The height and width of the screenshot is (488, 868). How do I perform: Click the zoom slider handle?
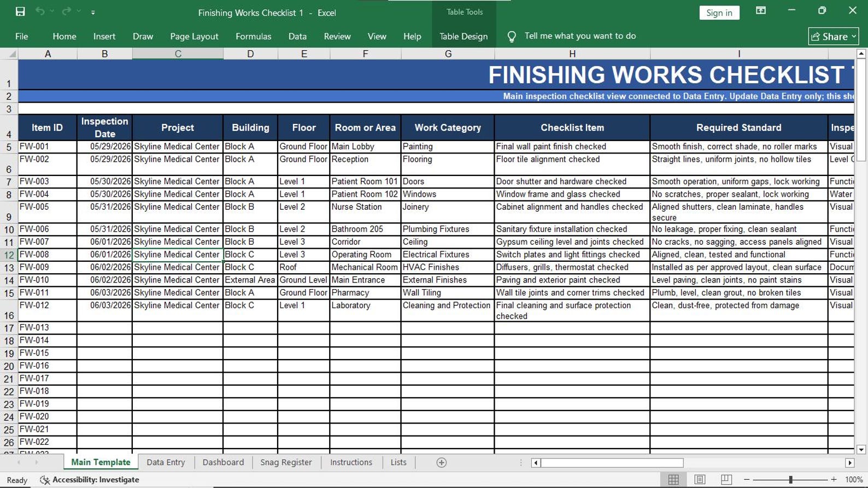pos(790,480)
